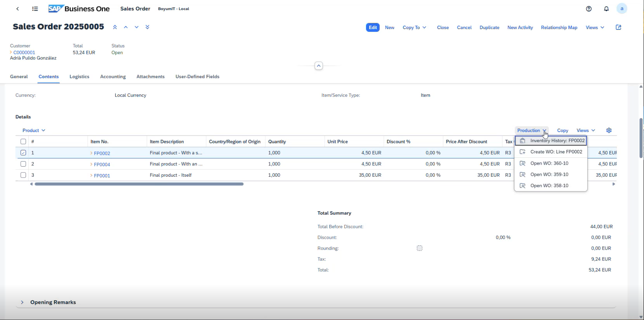Image resolution: width=644 pixels, height=320 pixels.
Task: Select the Contents tab
Action: [x=49, y=77]
